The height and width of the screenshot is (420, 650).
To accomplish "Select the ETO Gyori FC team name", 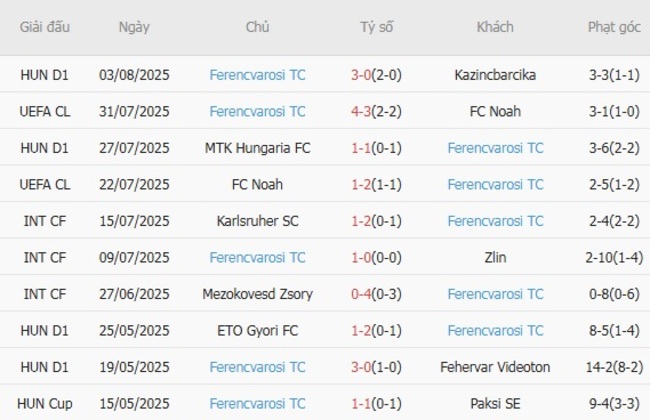I will (x=258, y=330).
